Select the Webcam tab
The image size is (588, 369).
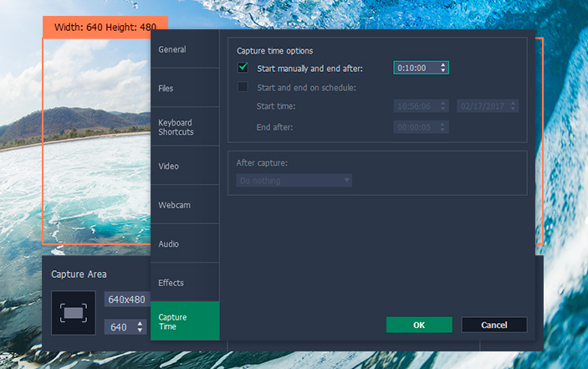tap(185, 205)
